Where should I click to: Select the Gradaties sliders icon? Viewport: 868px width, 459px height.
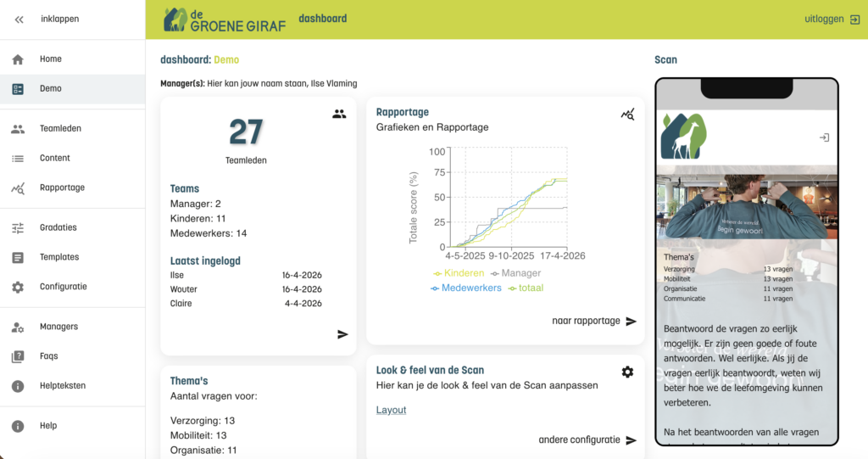[18, 228]
